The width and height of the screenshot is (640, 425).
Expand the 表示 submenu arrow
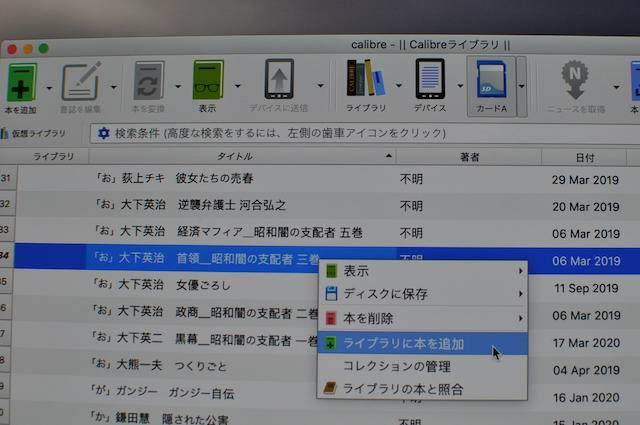coord(520,271)
